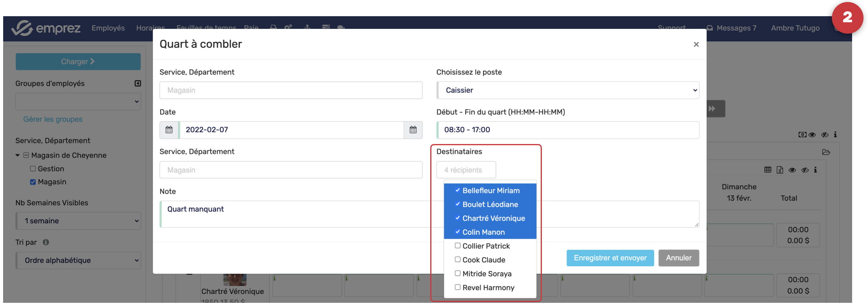Click crossed-out eye icon in table toolbar row
868x306 pixels.
[x=805, y=170]
